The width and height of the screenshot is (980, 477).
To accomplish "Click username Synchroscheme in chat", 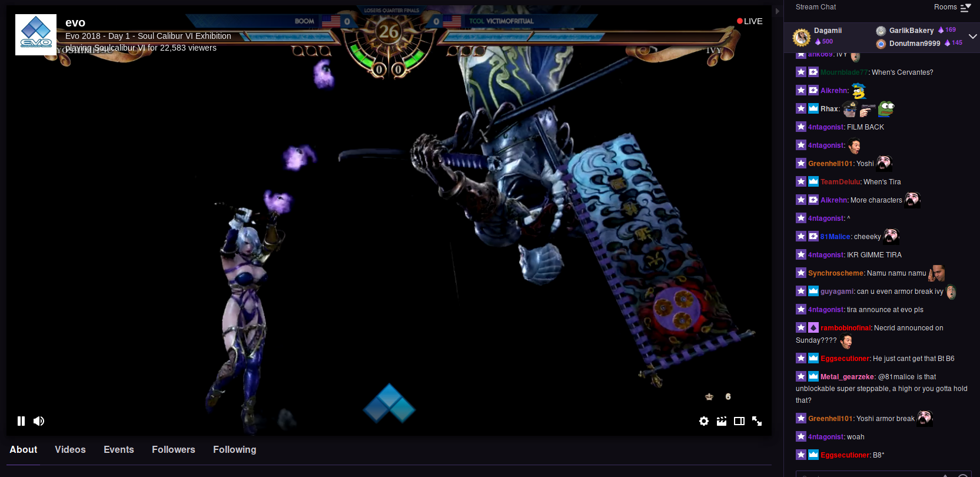I will click(x=836, y=273).
